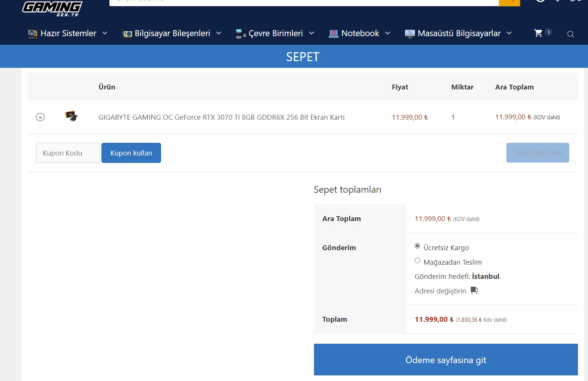The width and height of the screenshot is (588, 381).
Task: Open the Bilgisayar Bileşenleri menu label
Action: coord(172,34)
